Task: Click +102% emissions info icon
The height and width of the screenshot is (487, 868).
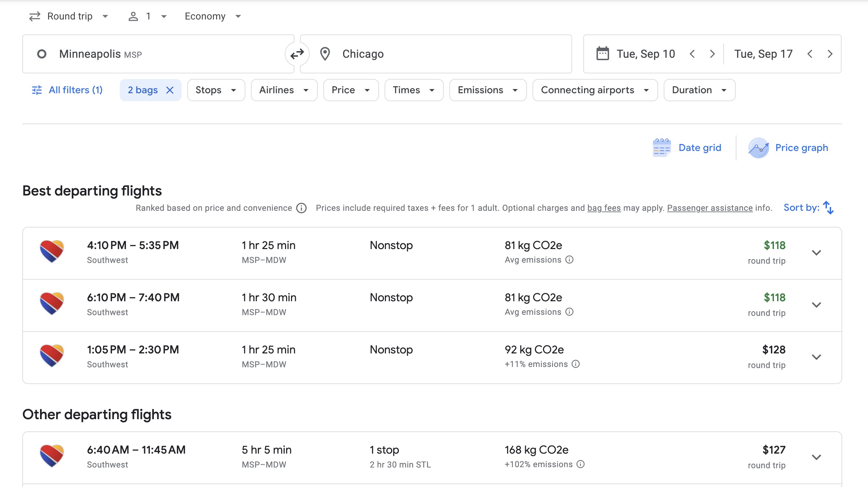Action: pos(581,464)
